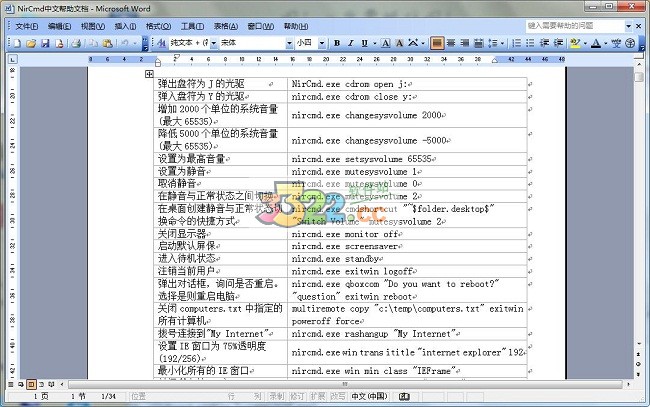Click the Open folder icon
Screen dimensions: 650x407
click(x=31, y=43)
